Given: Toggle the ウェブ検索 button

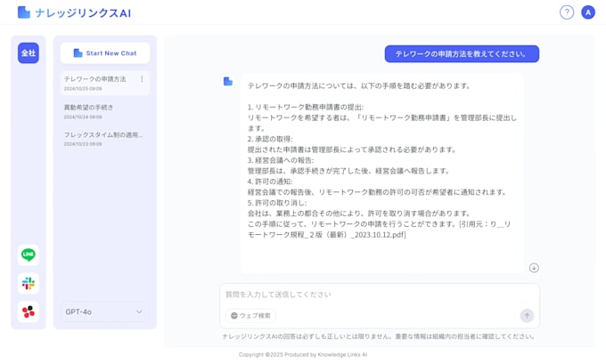Looking at the screenshot, I should tap(250, 315).
